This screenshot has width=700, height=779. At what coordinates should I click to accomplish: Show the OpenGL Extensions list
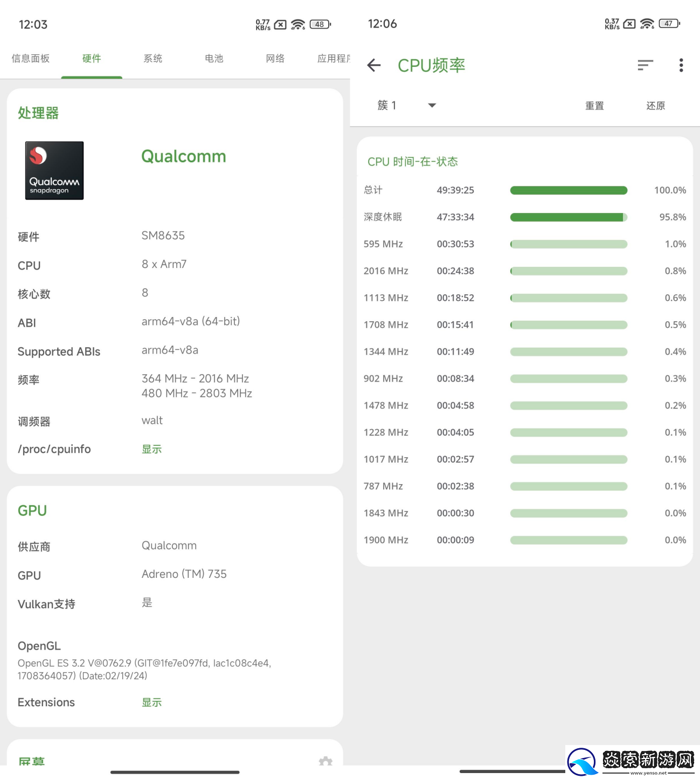click(x=151, y=702)
